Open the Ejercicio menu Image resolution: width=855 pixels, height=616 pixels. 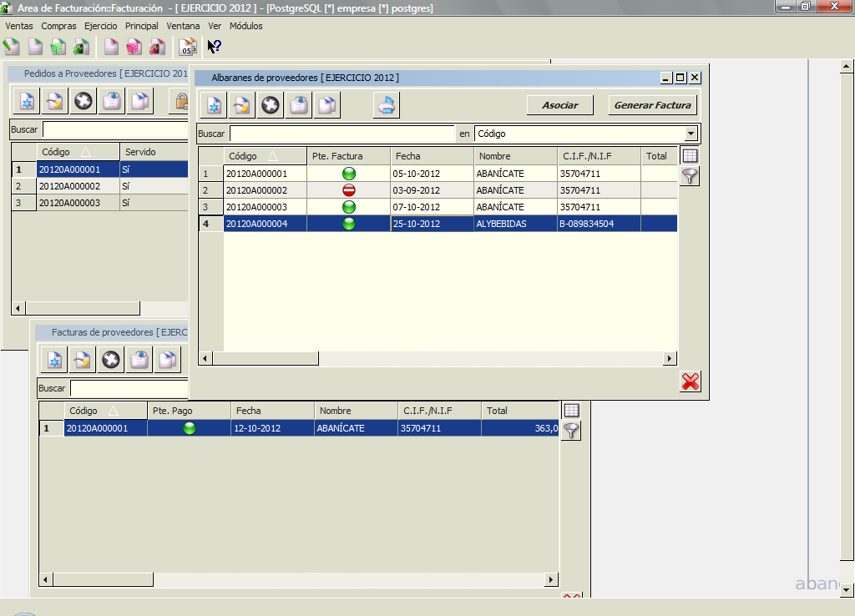point(101,26)
